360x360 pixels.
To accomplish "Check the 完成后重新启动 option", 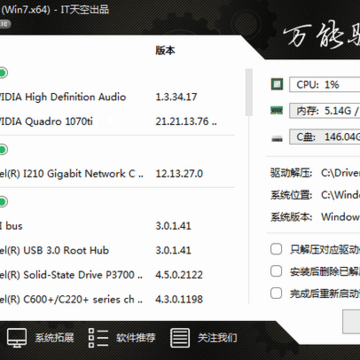I will coord(276,293).
